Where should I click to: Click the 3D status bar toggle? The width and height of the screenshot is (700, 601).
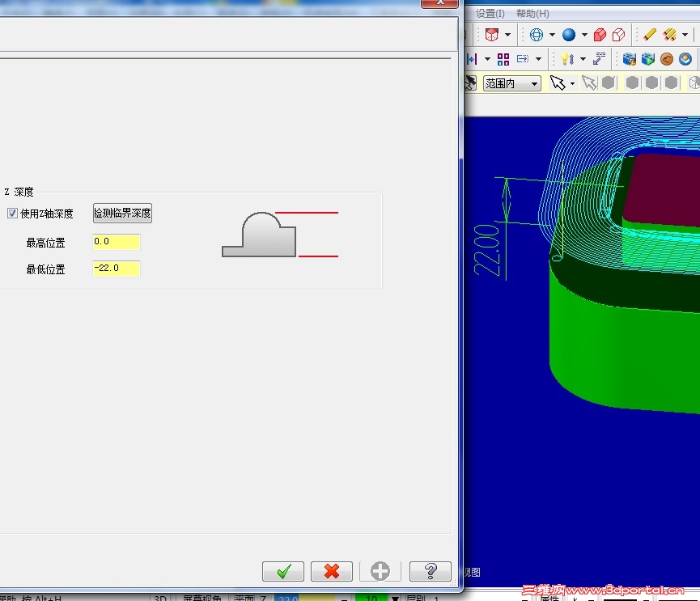point(159,598)
